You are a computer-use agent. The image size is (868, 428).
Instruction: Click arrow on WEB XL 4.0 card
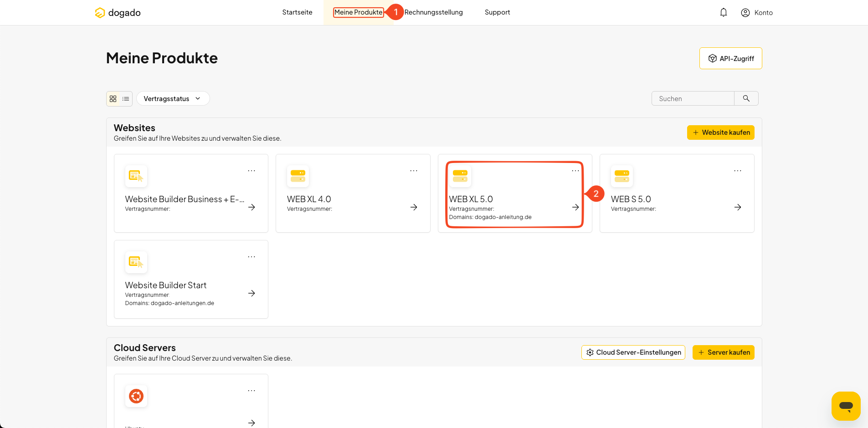click(414, 207)
